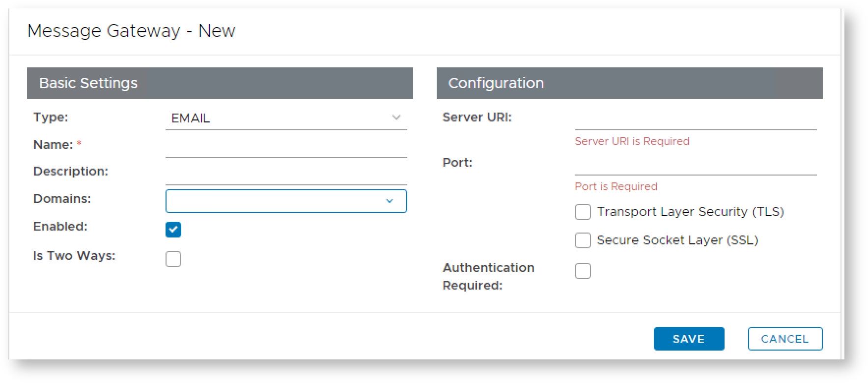This screenshot has height=383, width=868.
Task: Check the Secure Socket Layer (SSL) box
Action: (x=583, y=240)
